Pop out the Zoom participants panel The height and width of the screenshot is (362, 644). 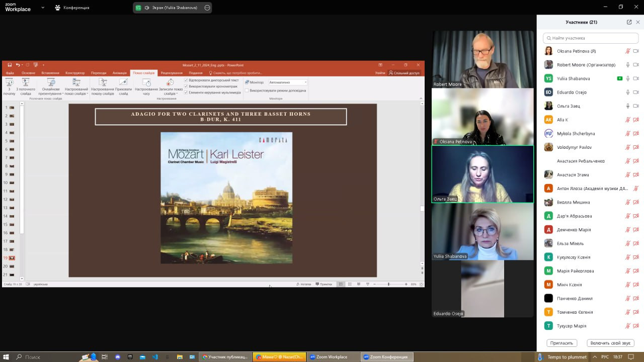tap(629, 22)
